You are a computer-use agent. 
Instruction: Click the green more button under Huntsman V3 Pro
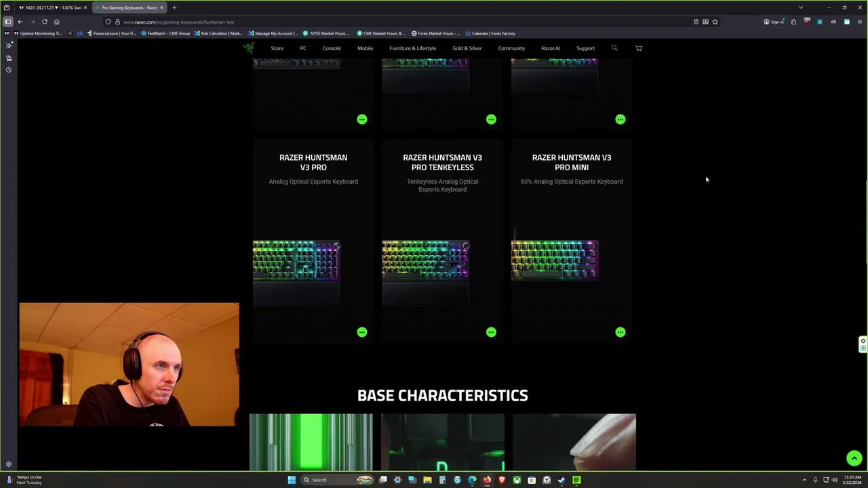click(x=362, y=332)
